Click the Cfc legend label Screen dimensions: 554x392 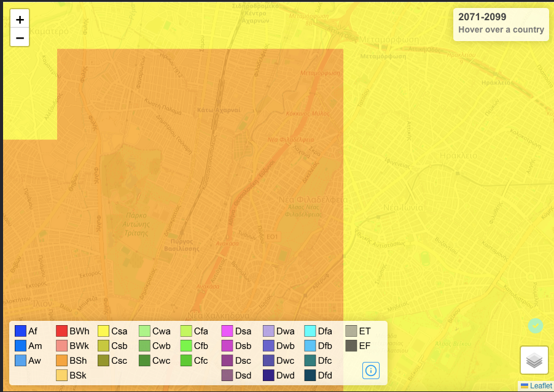pyautogui.click(x=201, y=361)
